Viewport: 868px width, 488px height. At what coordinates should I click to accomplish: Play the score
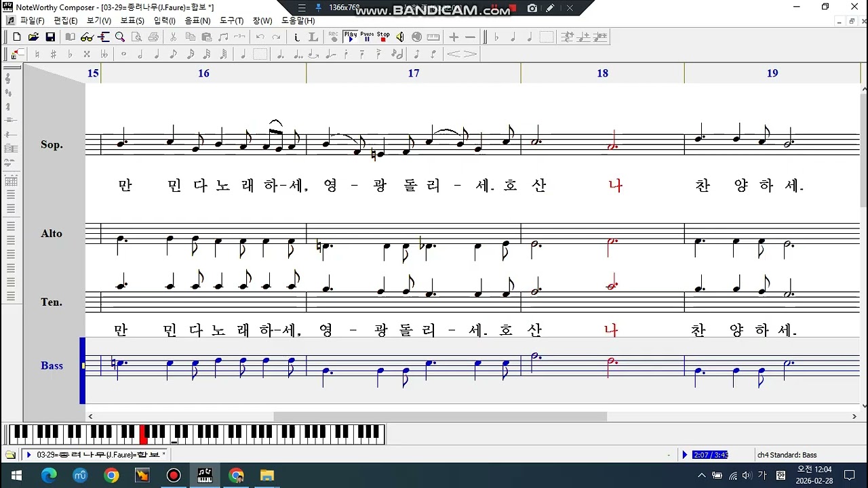(350, 37)
